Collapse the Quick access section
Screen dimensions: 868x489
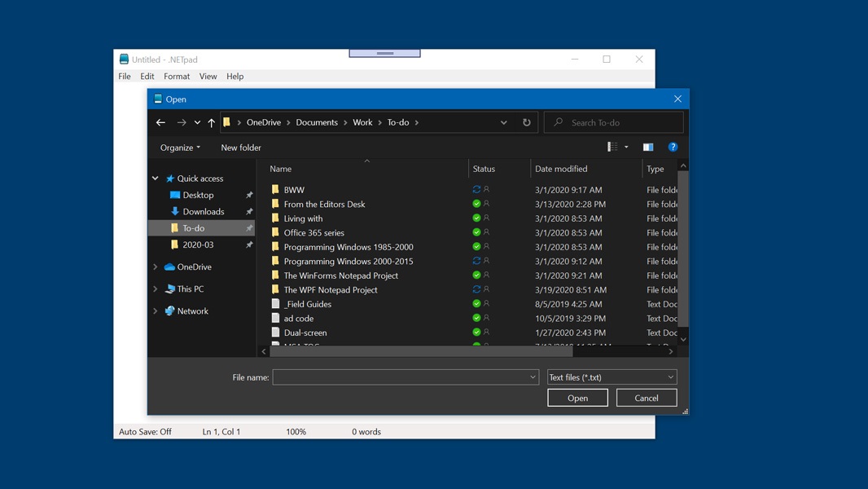[x=156, y=178]
